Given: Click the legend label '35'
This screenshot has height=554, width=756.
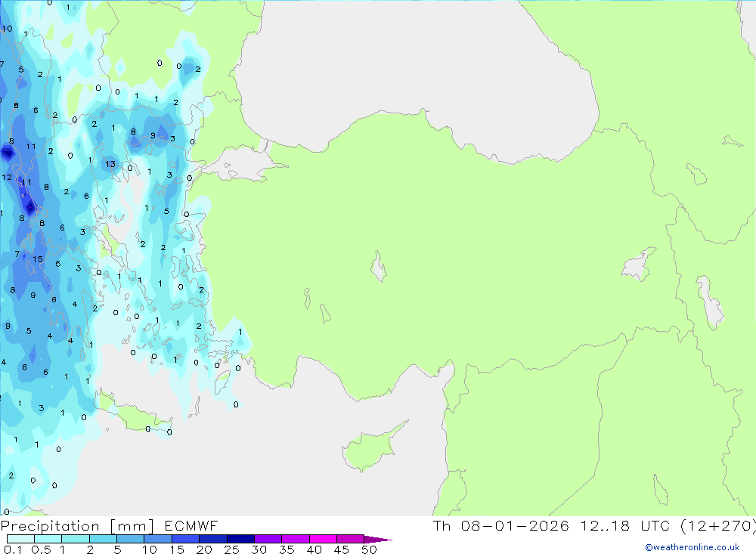Looking at the screenshot, I should coord(287,549).
